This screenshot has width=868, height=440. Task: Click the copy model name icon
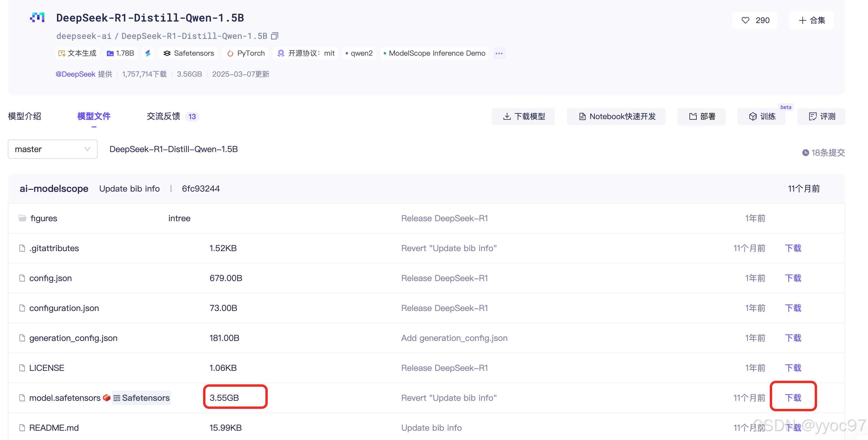click(x=275, y=36)
